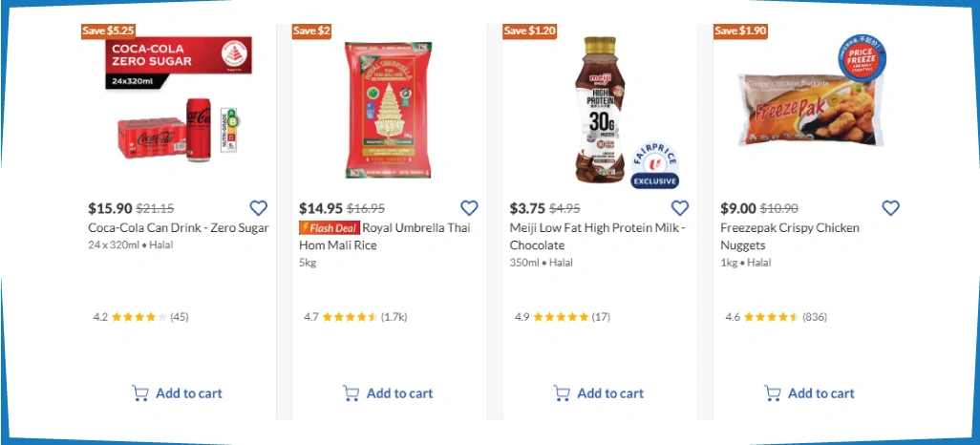Click the Flash Deal badge on rice

pos(329,228)
